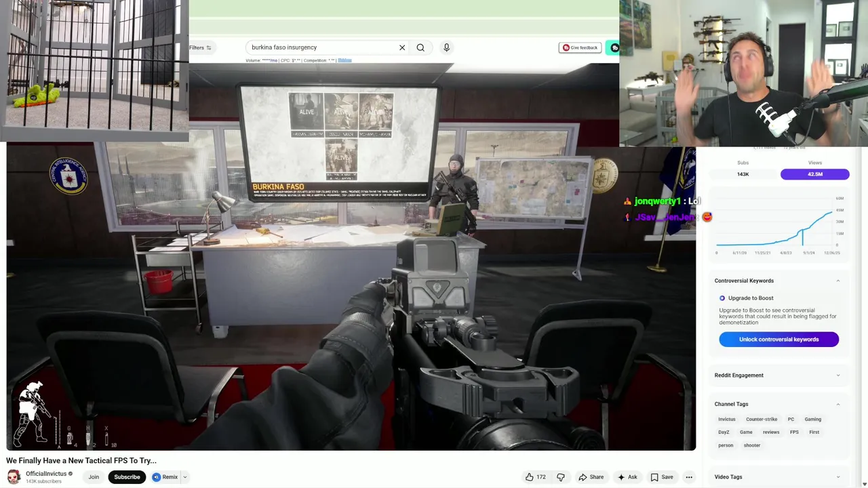
Task: Click the 143K subscribers count text
Action: [x=43, y=481]
